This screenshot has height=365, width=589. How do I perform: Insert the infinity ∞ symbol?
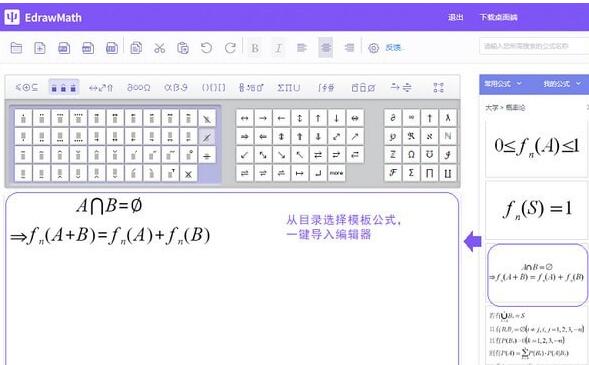coord(411,118)
